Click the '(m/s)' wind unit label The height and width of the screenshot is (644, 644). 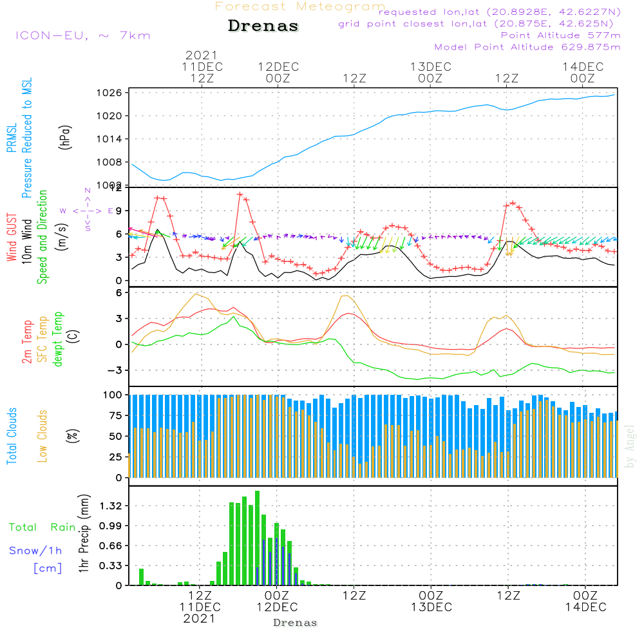[62, 237]
